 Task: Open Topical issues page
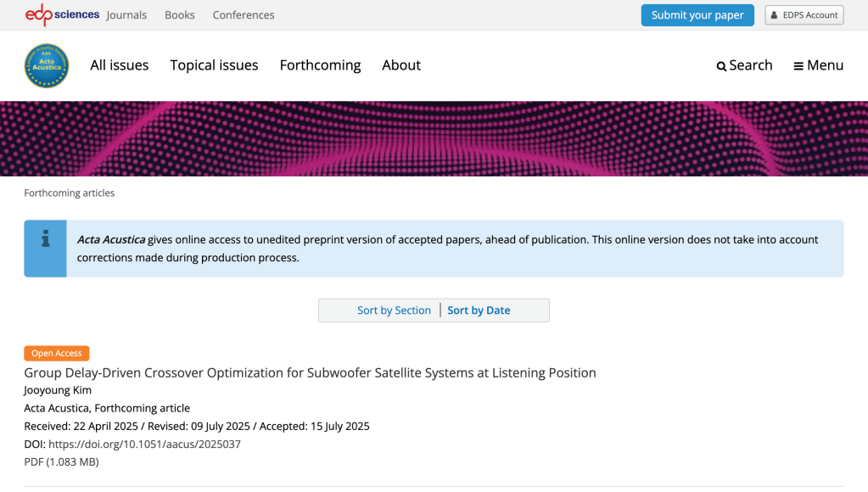pos(214,65)
